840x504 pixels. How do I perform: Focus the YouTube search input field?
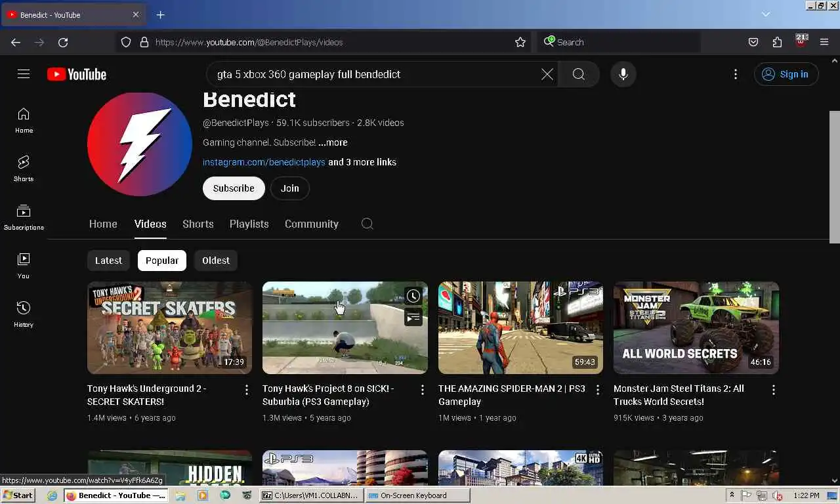[x=374, y=74]
